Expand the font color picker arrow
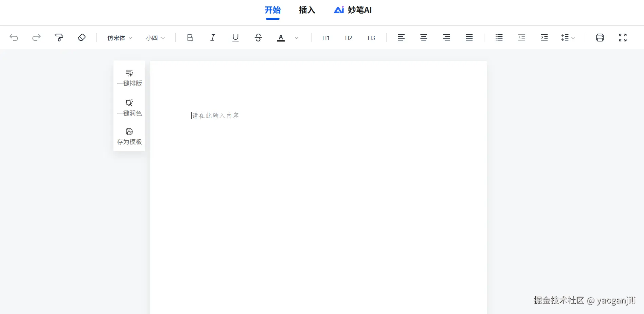Viewport: 644px width, 314px height. (x=297, y=38)
